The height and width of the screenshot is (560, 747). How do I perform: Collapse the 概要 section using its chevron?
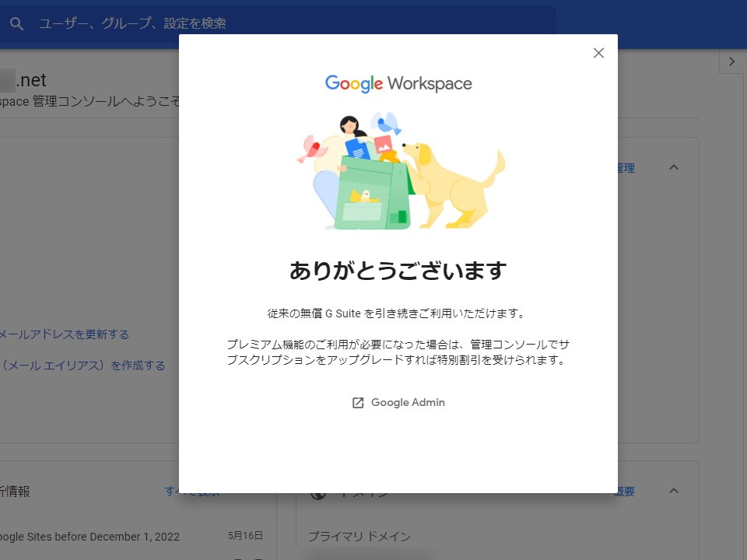coord(674,491)
